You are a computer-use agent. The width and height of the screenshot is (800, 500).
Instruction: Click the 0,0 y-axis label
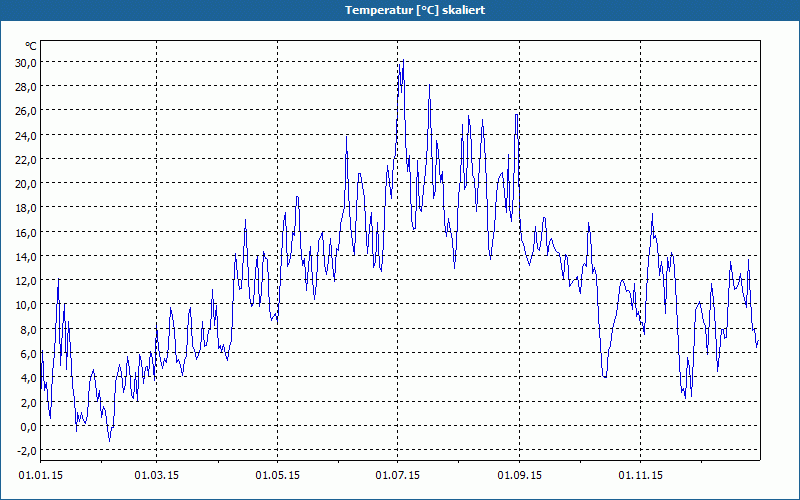tap(28, 426)
